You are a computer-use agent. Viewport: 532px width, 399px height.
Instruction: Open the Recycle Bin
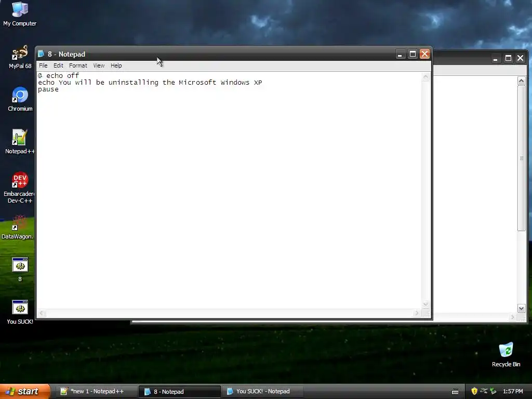[x=506, y=355]
